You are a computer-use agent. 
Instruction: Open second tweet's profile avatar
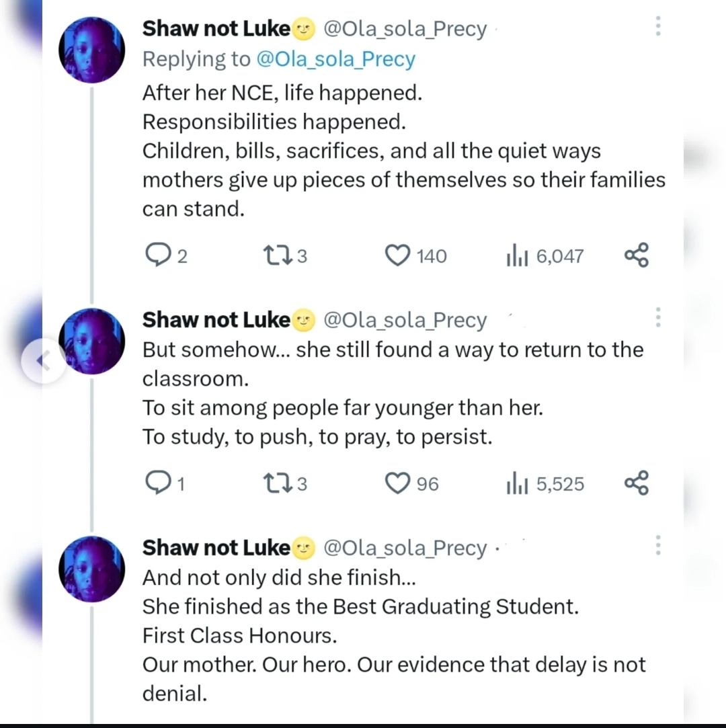tap(91, 341)
